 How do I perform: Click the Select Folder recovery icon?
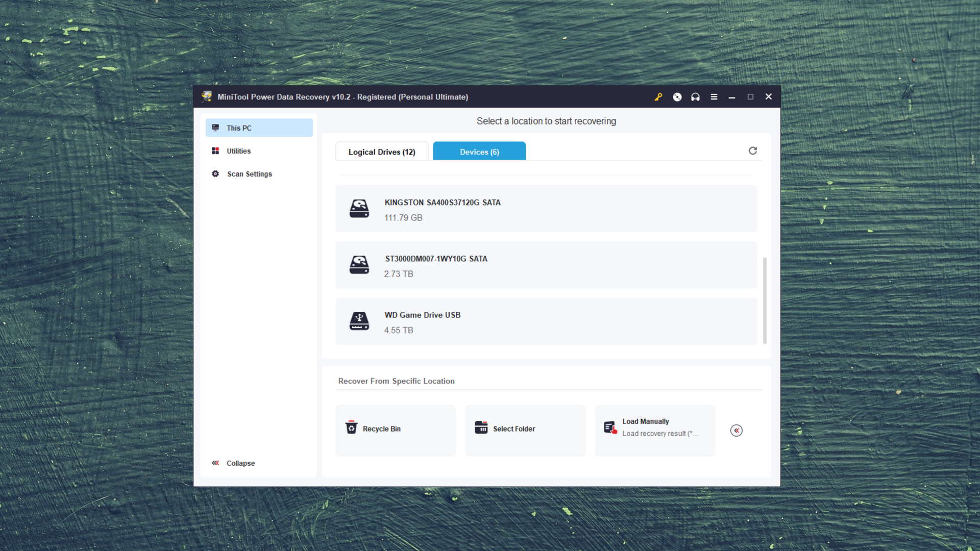pos(481,428)
